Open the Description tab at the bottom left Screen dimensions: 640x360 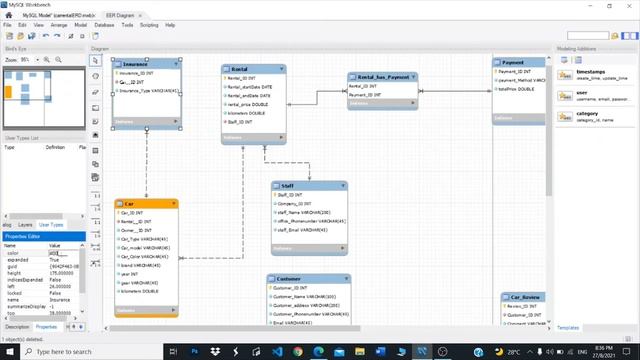click(17, 327)
